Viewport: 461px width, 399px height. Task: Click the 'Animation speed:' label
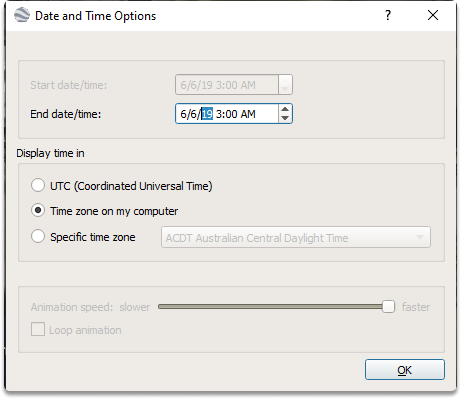pos(72,307)
